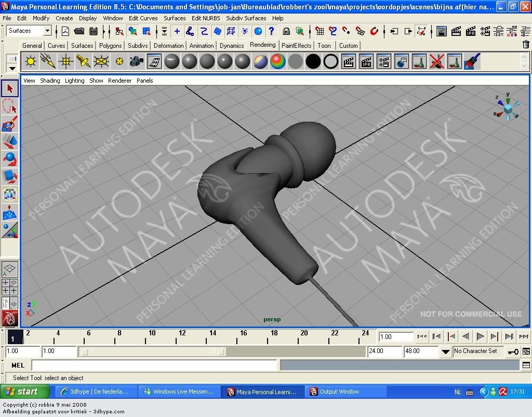This screenshot has height=417, width=532.
Task: Toggle select by component type mode
Action: (147, 31)
